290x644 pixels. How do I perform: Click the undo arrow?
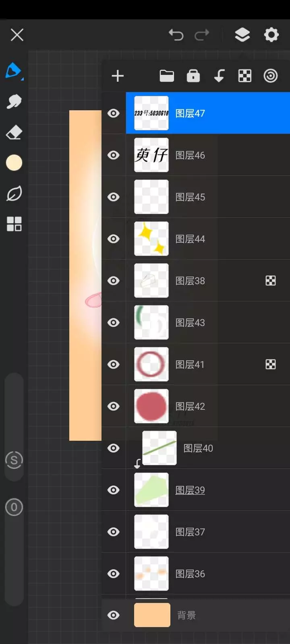click(x=176, y=35)
